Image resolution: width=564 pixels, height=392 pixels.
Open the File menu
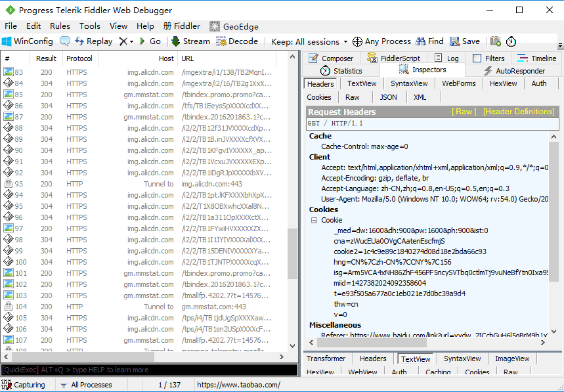pos(11,26)
